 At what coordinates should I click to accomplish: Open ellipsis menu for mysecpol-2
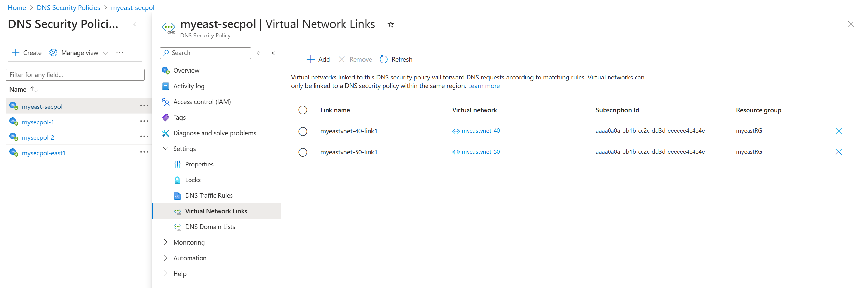pos(144,137)
